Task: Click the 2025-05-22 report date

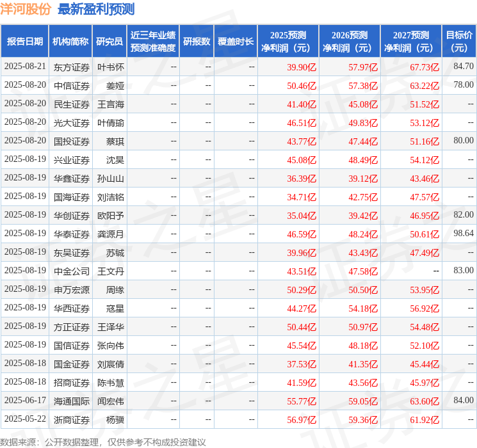Action: (x=25, y=419)
